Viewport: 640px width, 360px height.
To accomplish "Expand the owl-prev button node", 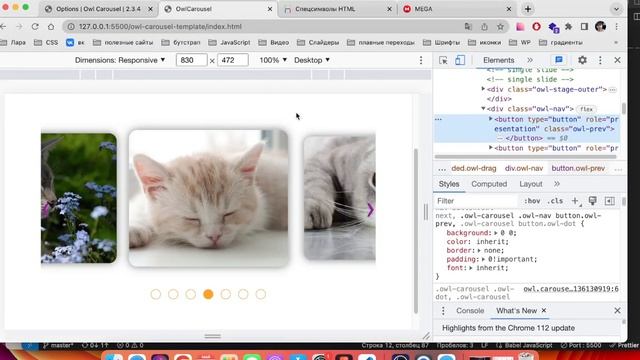I will [x=491, y=119].
